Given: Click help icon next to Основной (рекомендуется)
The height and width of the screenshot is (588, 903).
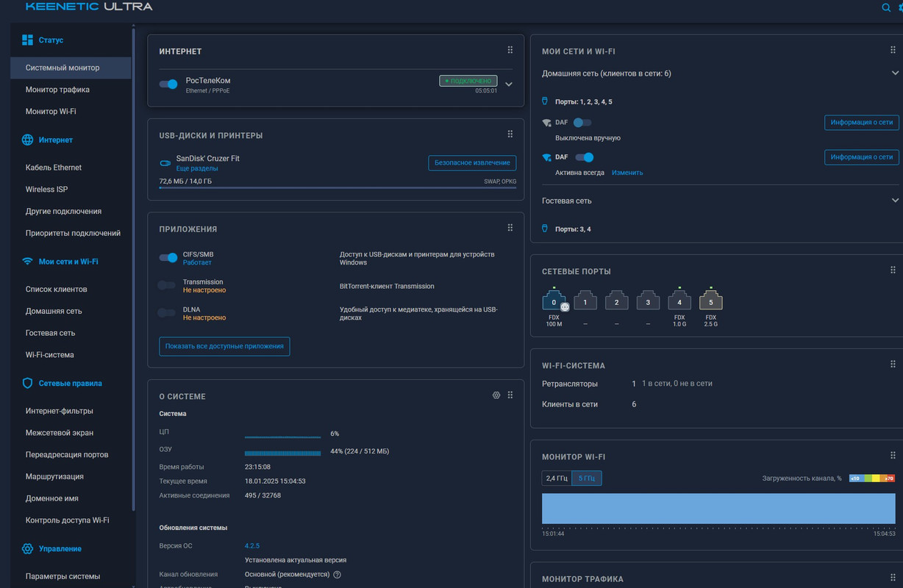Looking at the screenshot, I should pos(338,575).
